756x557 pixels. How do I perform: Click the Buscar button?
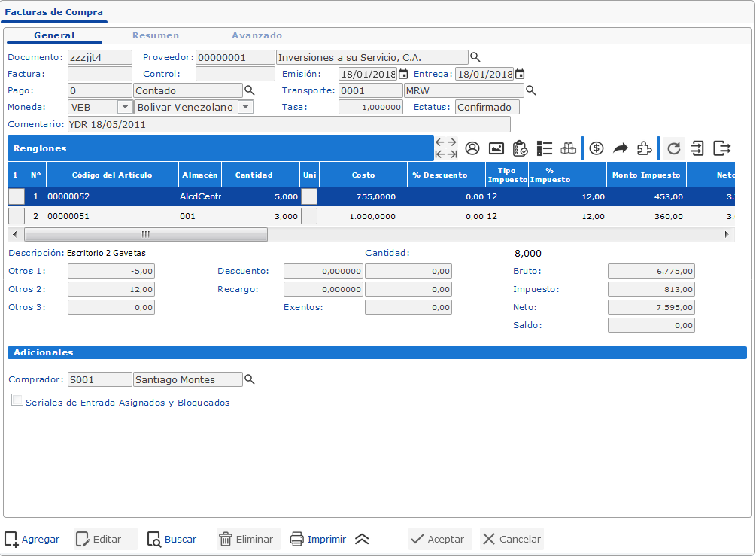pos(172,539)
